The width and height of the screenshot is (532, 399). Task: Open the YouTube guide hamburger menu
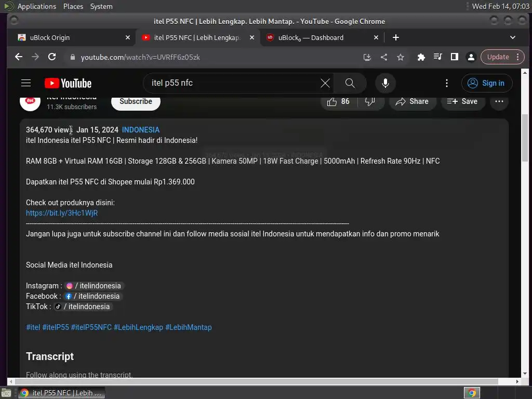[x=26, y=83]
